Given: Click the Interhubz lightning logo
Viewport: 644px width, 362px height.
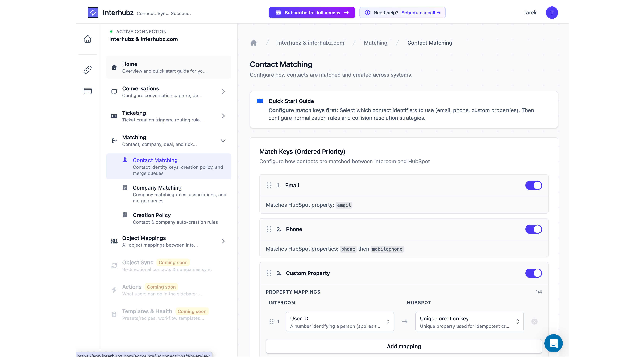Looking at the screenshot, I should pos(93,12).
